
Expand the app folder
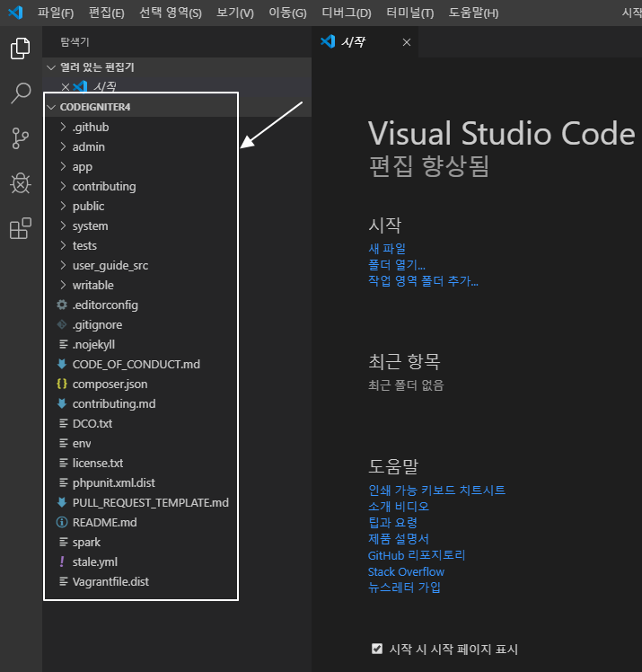(63, 166)
